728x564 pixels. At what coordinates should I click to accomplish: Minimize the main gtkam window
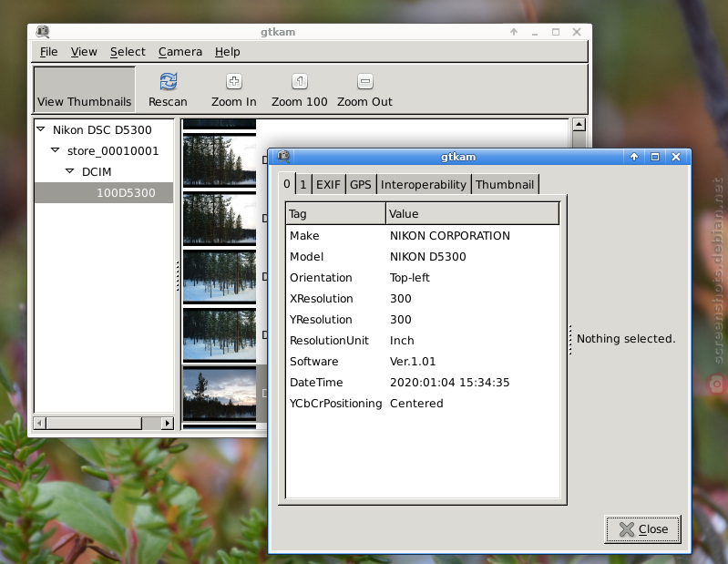535,32
